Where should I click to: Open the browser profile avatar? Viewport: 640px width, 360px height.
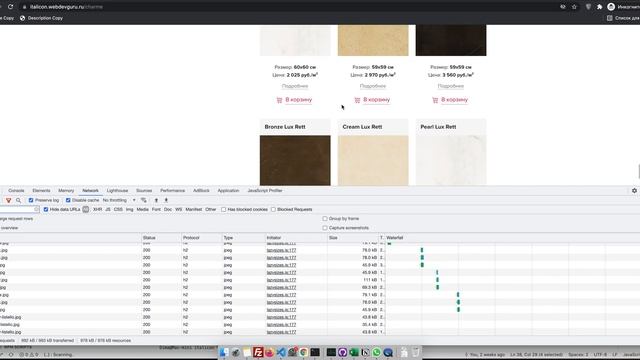click(611, 7)
